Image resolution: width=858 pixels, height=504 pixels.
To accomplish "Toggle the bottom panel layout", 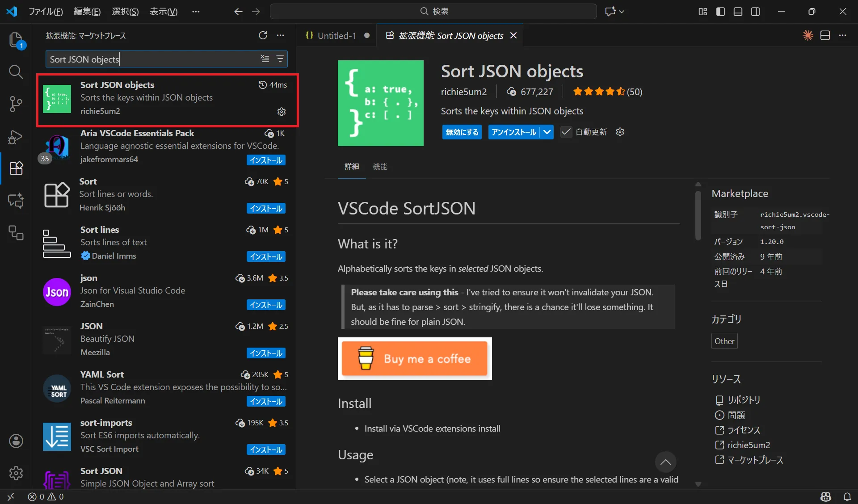I will pos(738,12).
